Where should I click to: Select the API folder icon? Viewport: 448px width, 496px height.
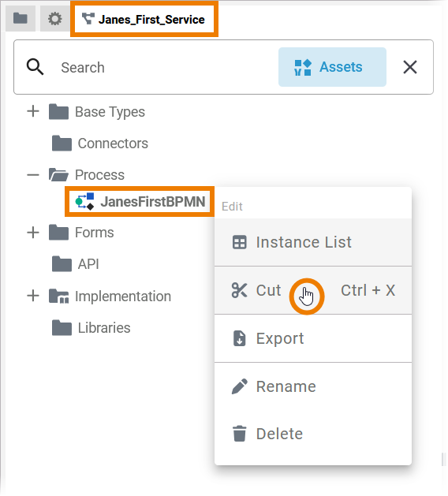62,264
